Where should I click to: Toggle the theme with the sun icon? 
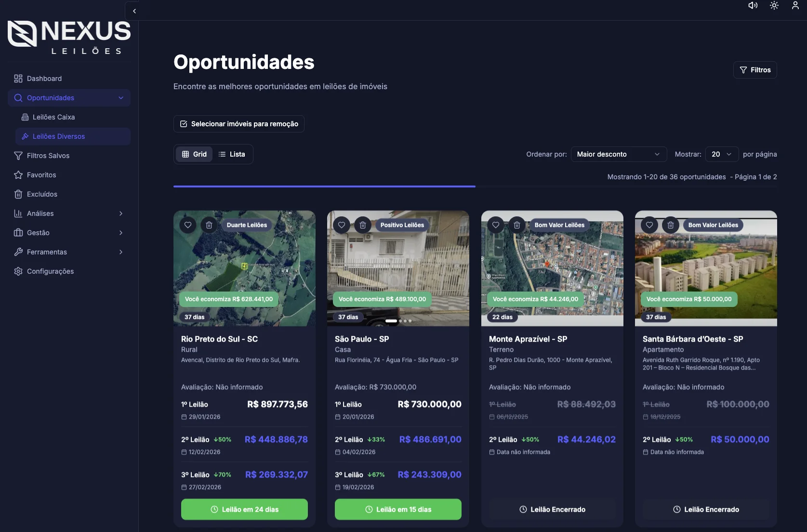pyautogui.click(x=774, y=6)
